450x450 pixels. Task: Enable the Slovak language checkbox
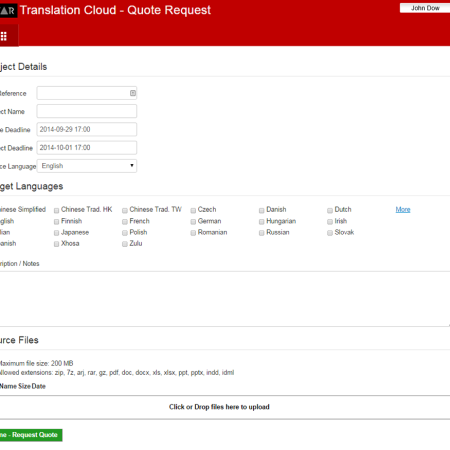(330, 233)
